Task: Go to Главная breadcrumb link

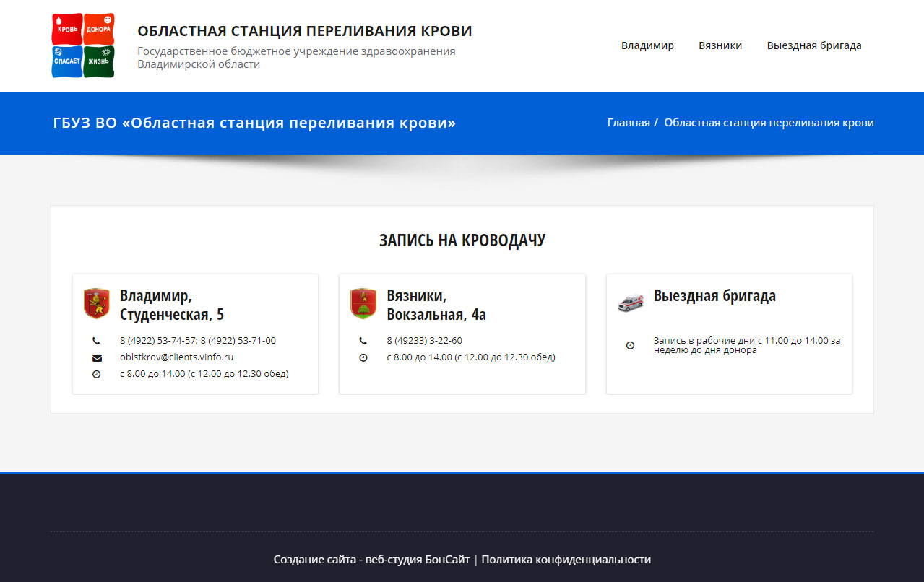Action: 629,123
